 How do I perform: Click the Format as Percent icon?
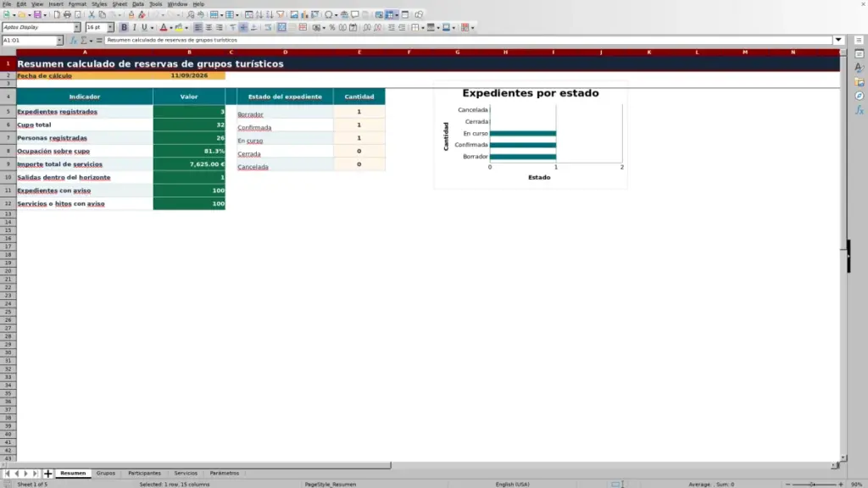332,27
